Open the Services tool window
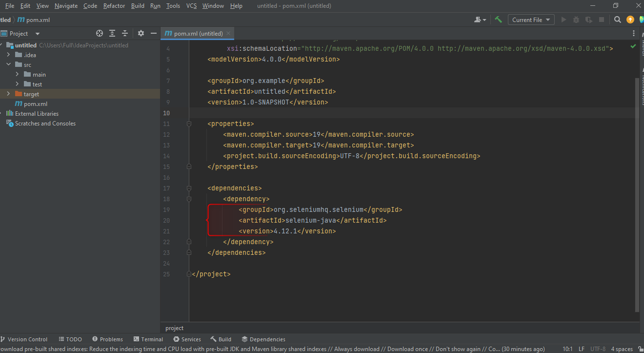 187,339
